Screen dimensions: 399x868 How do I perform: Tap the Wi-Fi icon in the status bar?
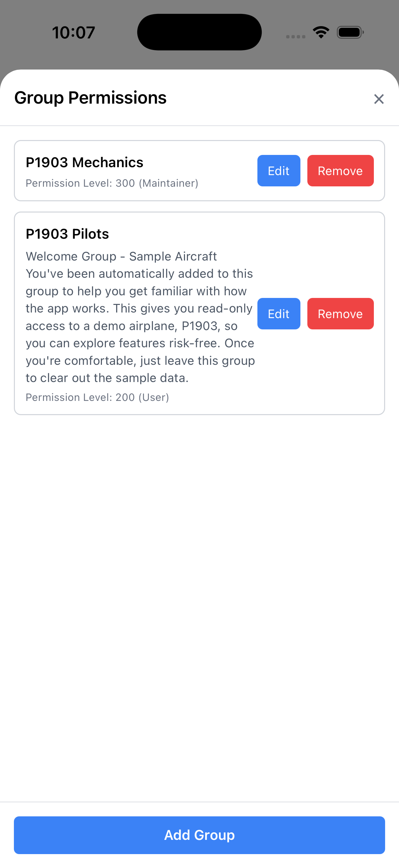[321, 31]
